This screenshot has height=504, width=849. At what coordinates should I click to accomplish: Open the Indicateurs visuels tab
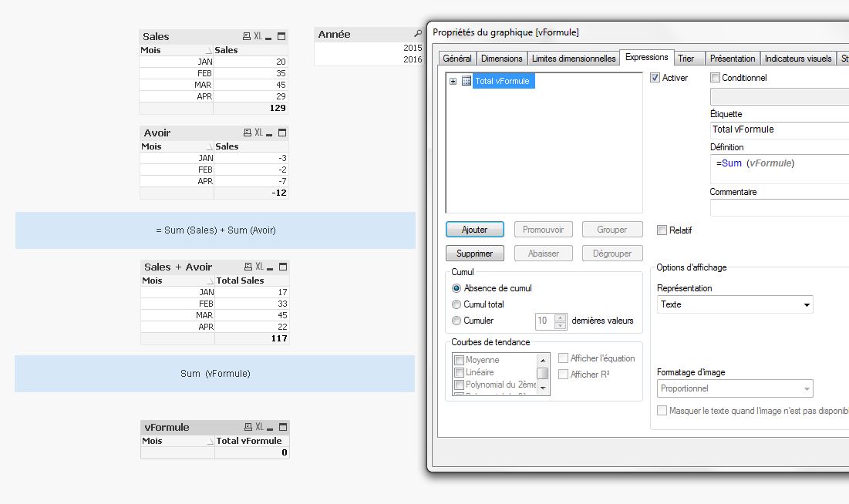click(x=797, y=59)
